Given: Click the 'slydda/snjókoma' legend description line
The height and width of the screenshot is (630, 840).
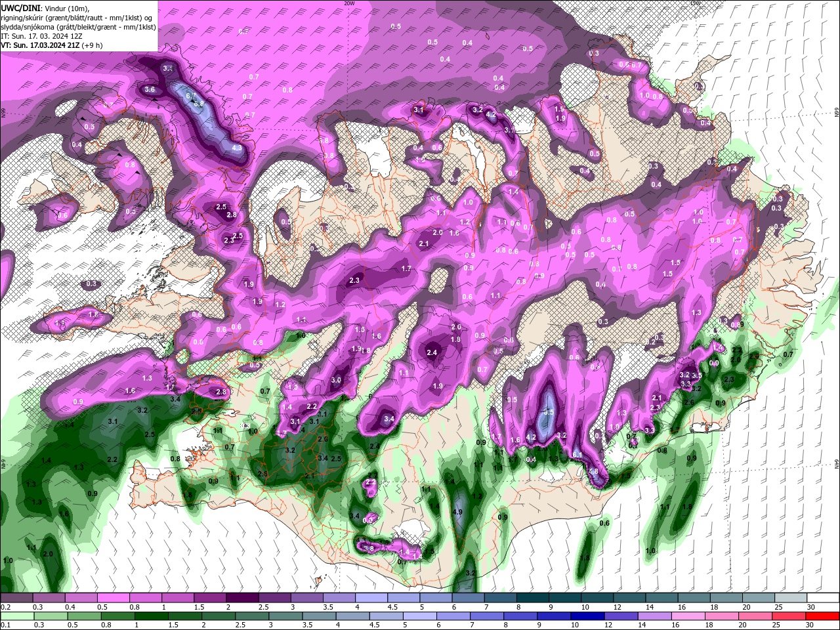Looking at the screenshot, I should pos(78,27).
